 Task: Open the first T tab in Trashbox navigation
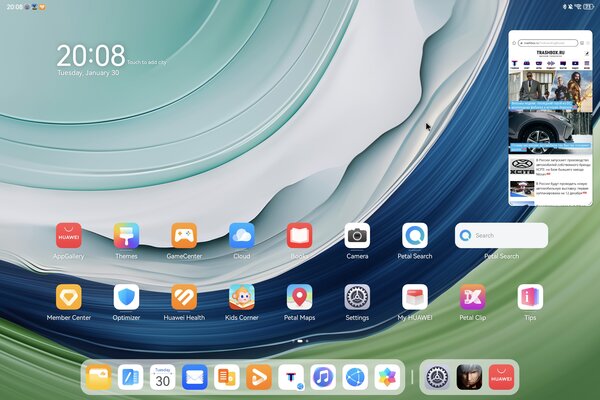[515, 64]
